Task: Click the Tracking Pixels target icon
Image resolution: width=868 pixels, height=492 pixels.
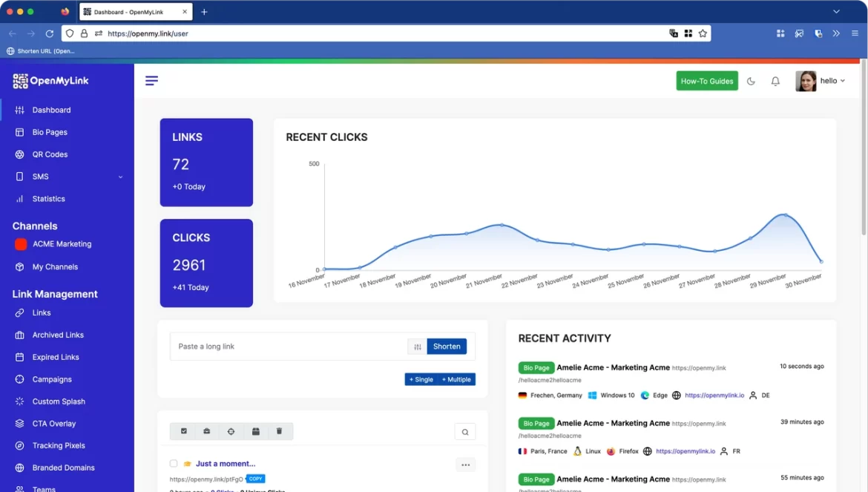Action: click(x=19, y=445)
